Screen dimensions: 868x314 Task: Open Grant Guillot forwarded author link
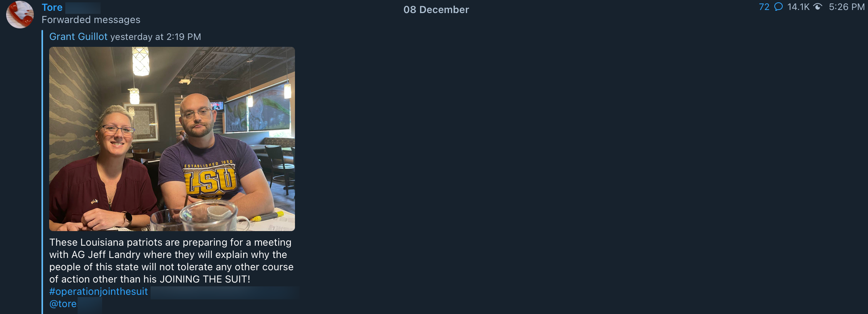tap(78, 36)
